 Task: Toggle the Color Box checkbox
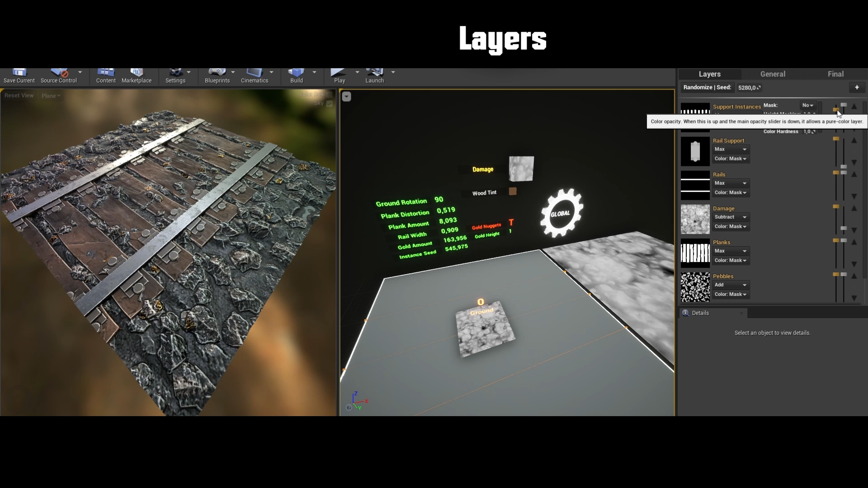[329, 95]
